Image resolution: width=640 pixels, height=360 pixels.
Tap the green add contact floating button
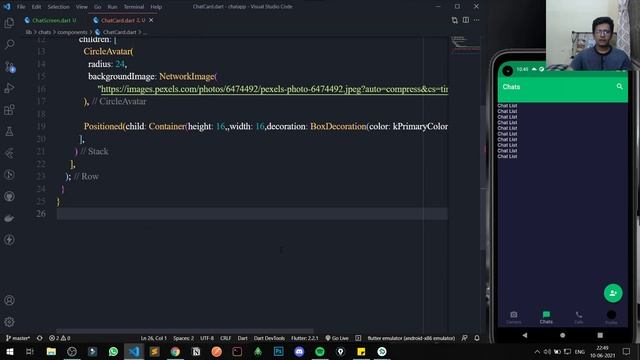pyautogui.click(x=613, y=293)
